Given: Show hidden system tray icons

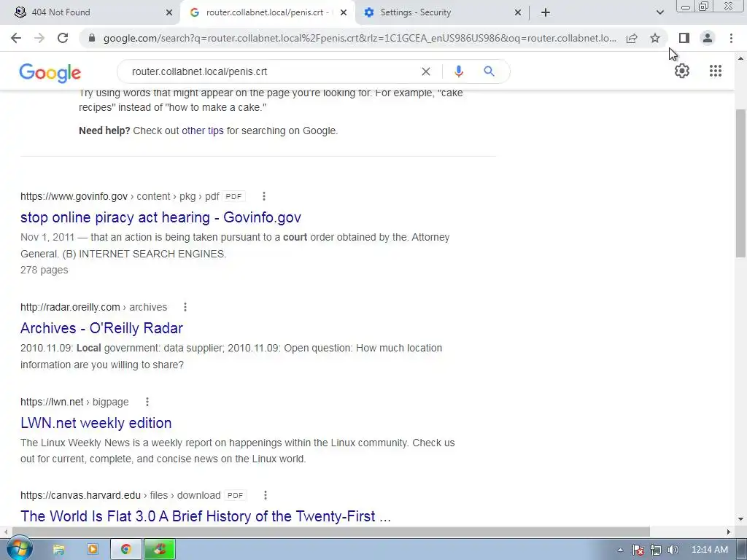Looking at the screenshot, I should 620,550.
